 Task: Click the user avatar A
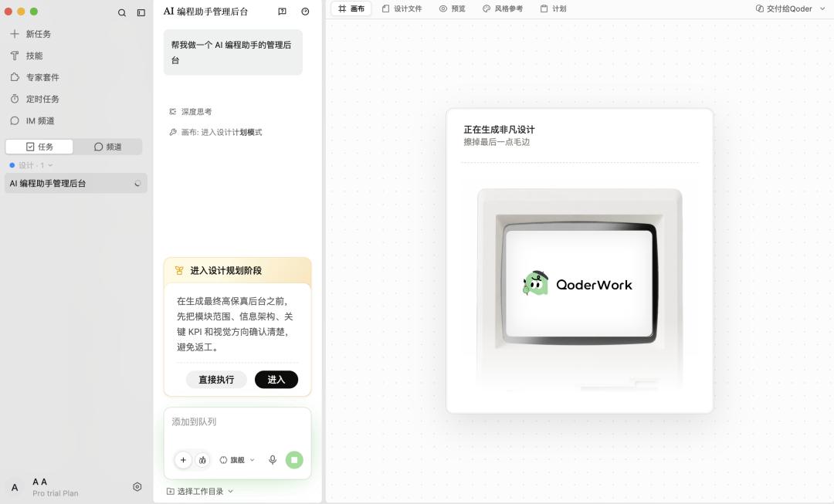(x=15, y=488)
